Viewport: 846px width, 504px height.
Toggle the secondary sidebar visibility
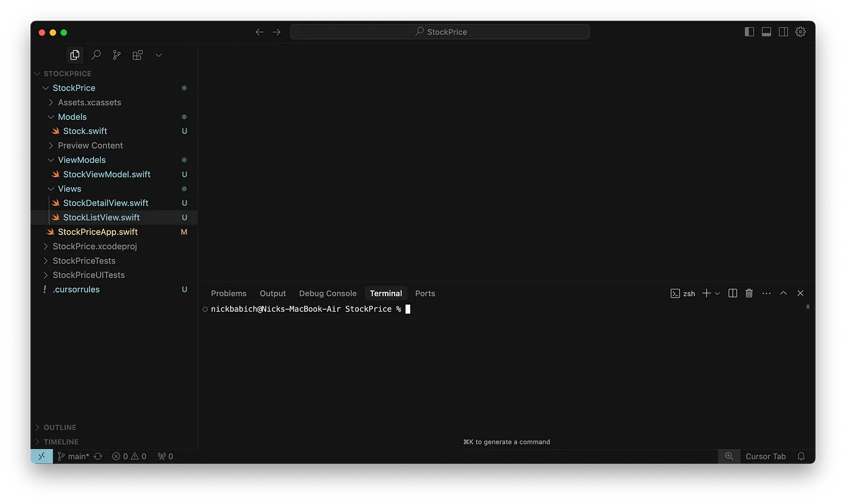pyautogui.click(x=783, y=31)
